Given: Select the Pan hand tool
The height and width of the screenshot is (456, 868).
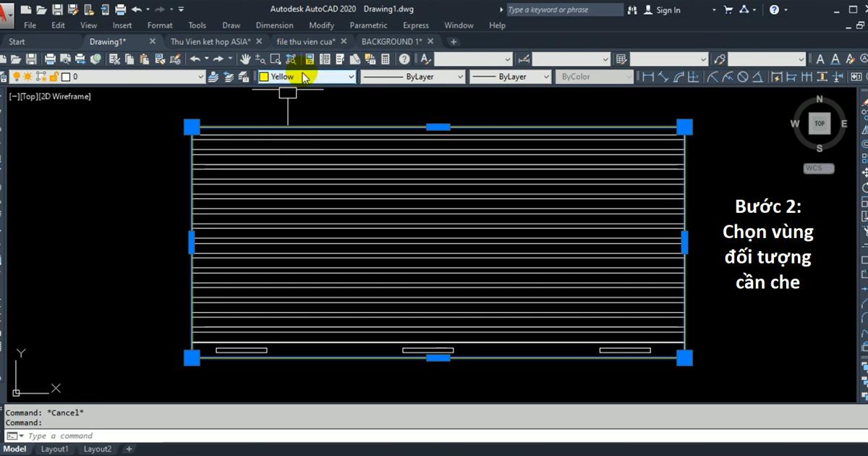Looking at the screenshot, I should click(x=245, y=59).
